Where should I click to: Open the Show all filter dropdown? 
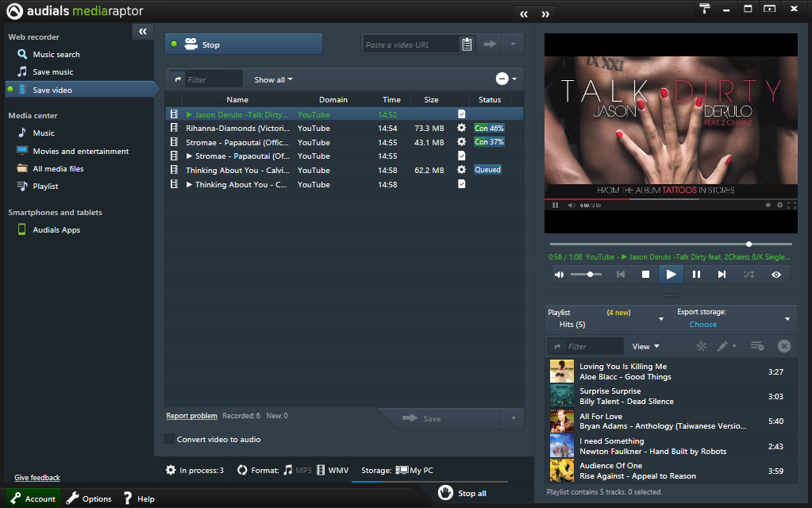273,79
